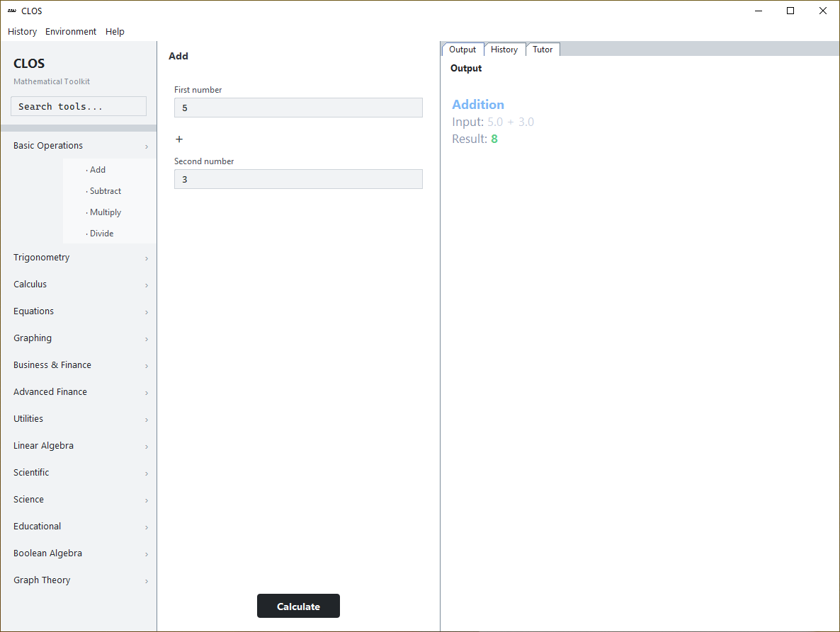The width and height of the screenshot is (840, 632).
Task: Minimize the CLOS window
Action: pyautogui.click(x=759, y=11)
